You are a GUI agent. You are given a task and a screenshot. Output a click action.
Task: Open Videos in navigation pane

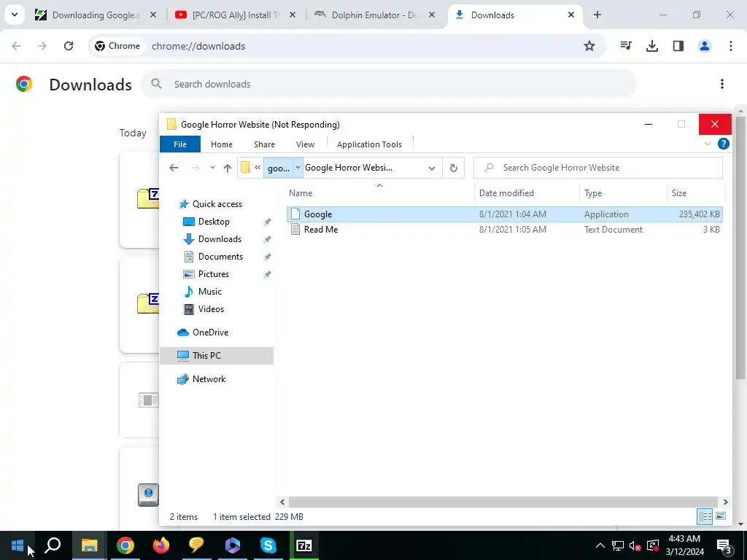[x=211, y=309]
